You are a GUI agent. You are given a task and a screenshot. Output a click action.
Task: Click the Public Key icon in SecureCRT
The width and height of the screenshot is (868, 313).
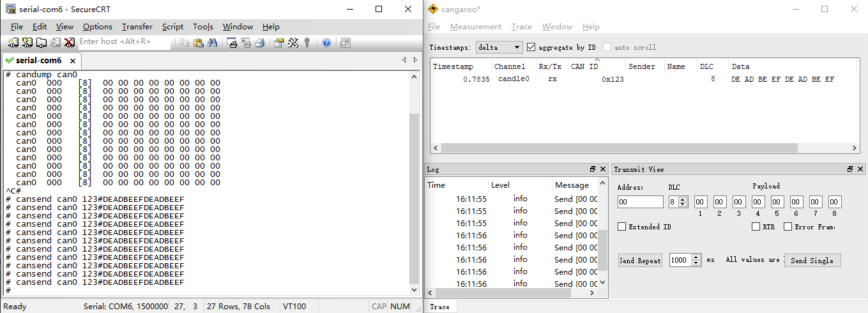pyautogui.click(x=307, y=43)
